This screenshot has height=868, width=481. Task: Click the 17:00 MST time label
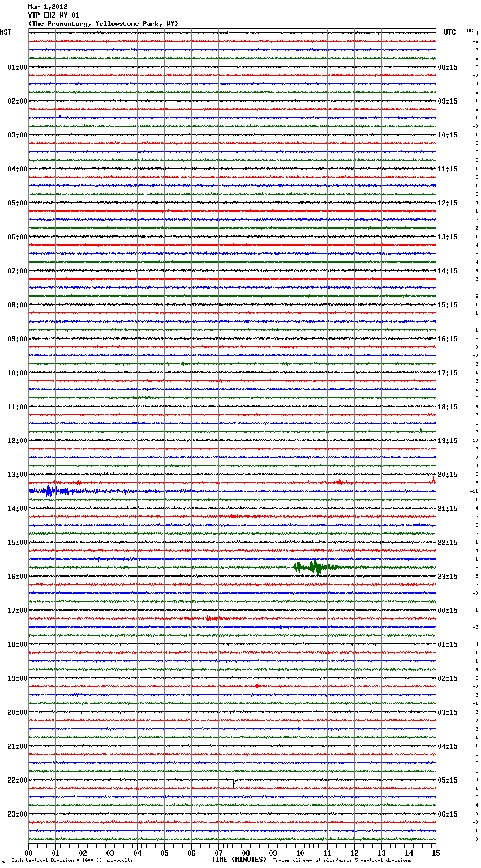(17, 611)
